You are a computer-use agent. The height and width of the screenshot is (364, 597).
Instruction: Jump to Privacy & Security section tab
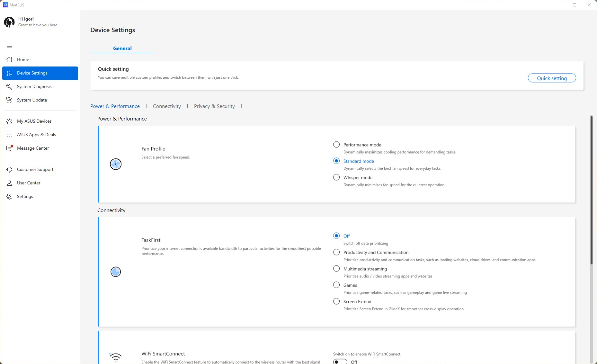coord(214,106)
